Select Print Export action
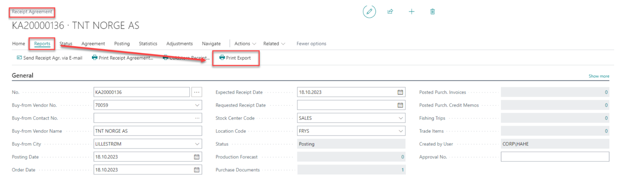Viewport: 644px width, 179px height. (235, 58)
